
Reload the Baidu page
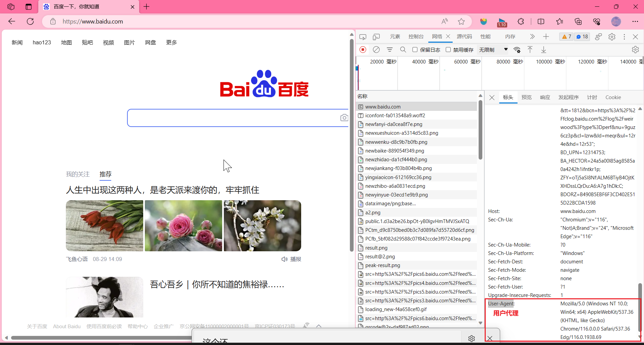point(30,21)
